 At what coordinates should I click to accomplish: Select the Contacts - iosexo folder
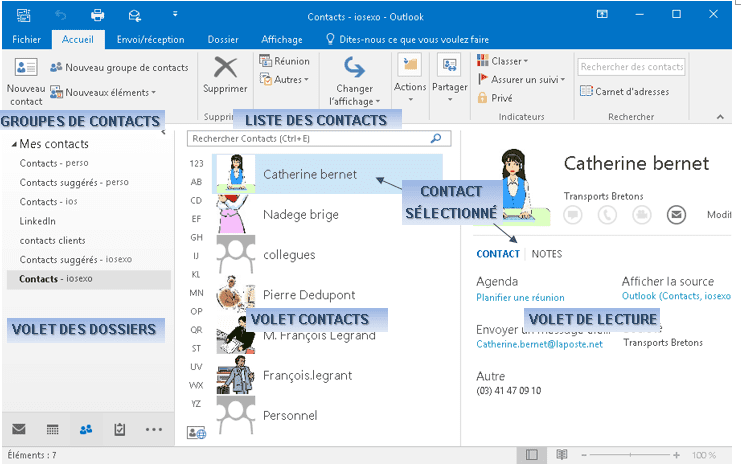point(89,279)
